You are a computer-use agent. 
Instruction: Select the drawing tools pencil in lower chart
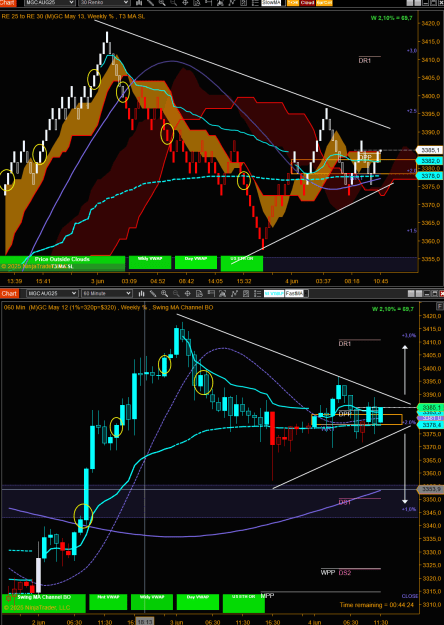pos(153,294)
